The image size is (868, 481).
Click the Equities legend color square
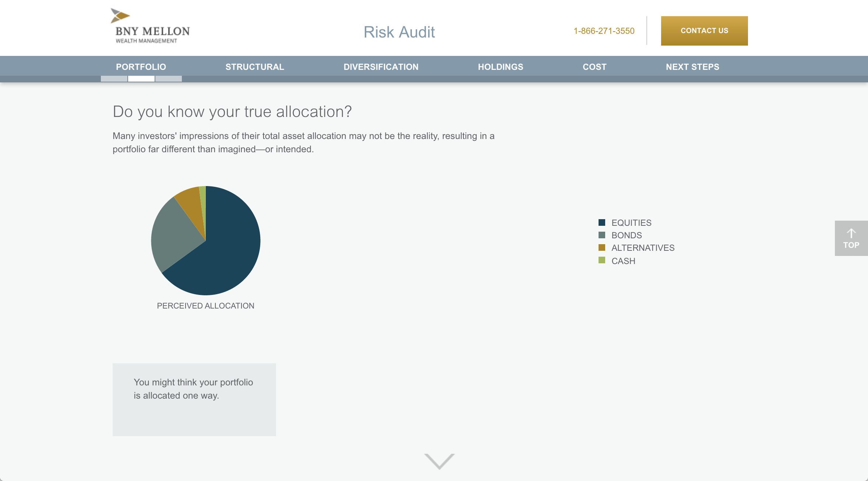602,222
